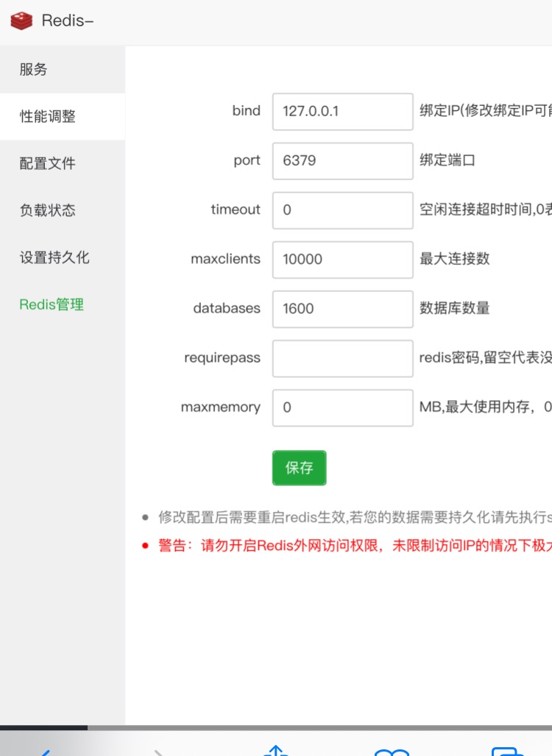
Task: Go to 设置持久化 section
Action: point(54,257)
